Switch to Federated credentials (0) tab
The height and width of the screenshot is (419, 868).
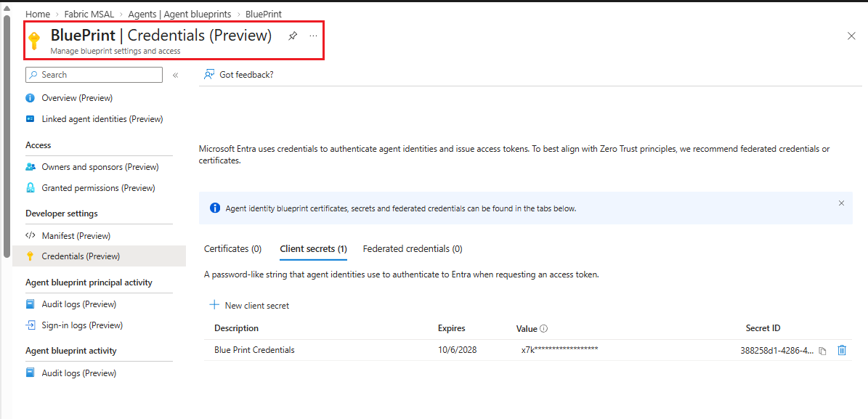(413, 249)
